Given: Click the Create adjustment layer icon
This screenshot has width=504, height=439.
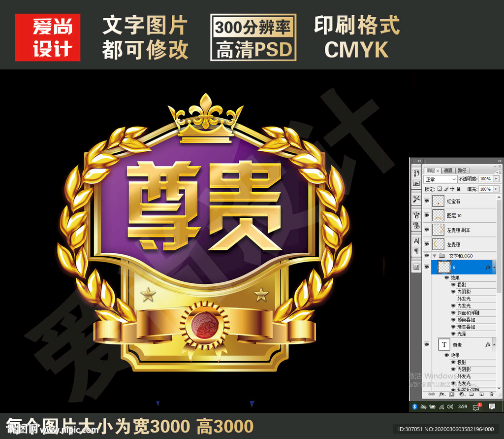Looking at the screenshot, I should tap(462, 394).
